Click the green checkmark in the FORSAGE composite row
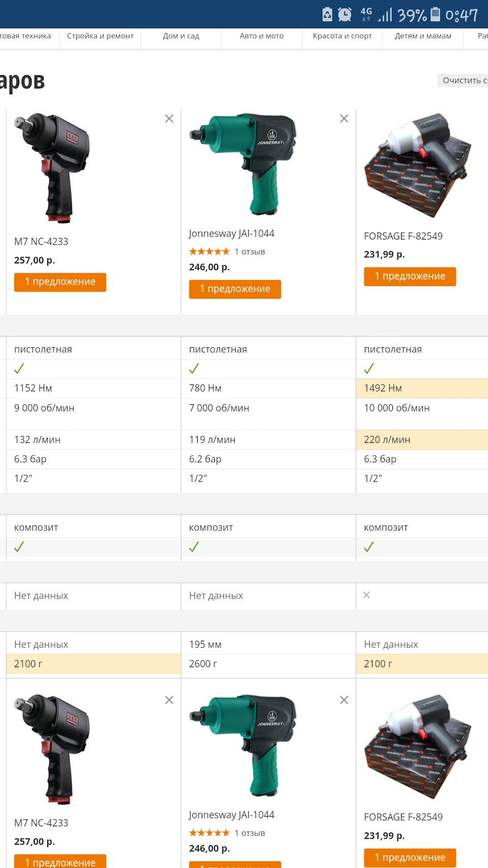The height and width of the screenshot is (868, 488). pos(369,547)
